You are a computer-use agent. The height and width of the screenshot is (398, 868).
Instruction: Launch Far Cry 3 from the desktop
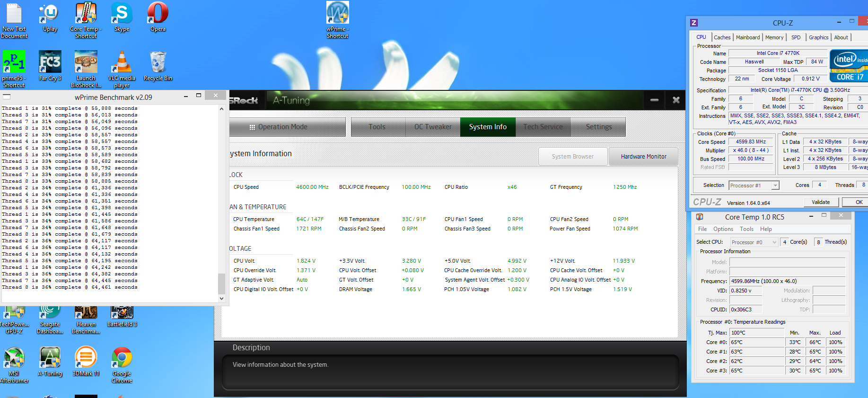[50, 66]
